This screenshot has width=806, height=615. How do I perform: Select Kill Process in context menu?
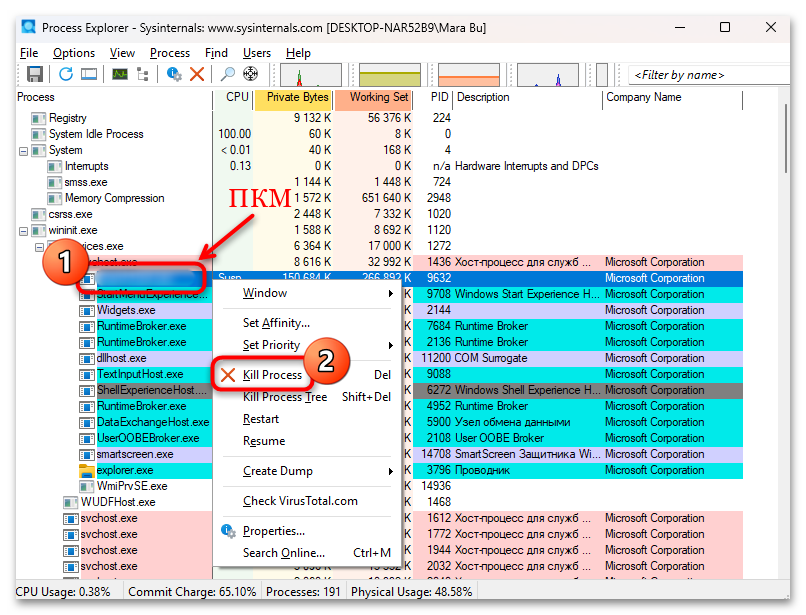click(306, 375)
